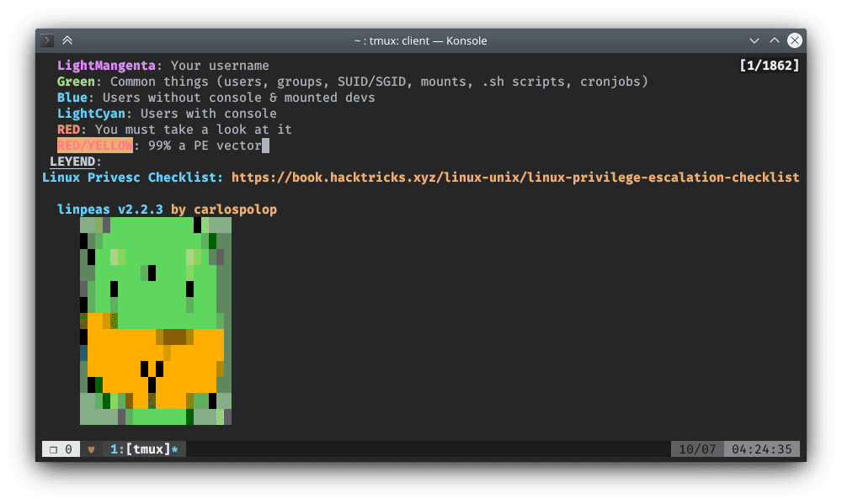Minimize the window with the down chevron
The width and height of the screenshot is (842, 504).
(x=754, y=40)
